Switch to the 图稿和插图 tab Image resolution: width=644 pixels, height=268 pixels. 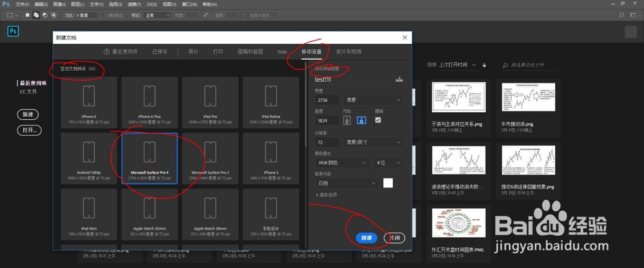click(x=251, y=52)
